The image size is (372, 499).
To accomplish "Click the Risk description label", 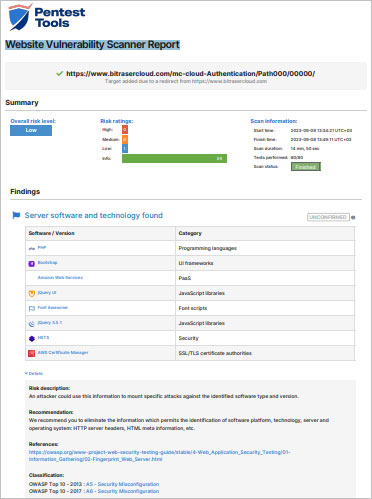I will click(x=49, y=388).
